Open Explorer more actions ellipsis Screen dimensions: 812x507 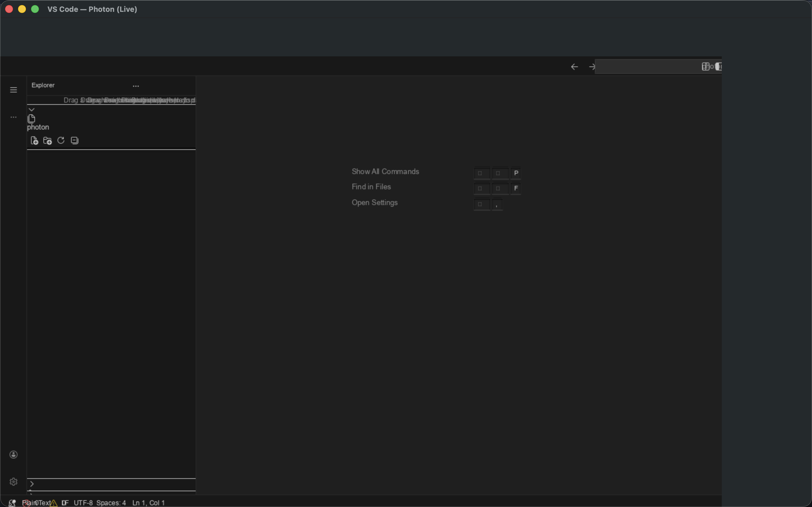136,86
